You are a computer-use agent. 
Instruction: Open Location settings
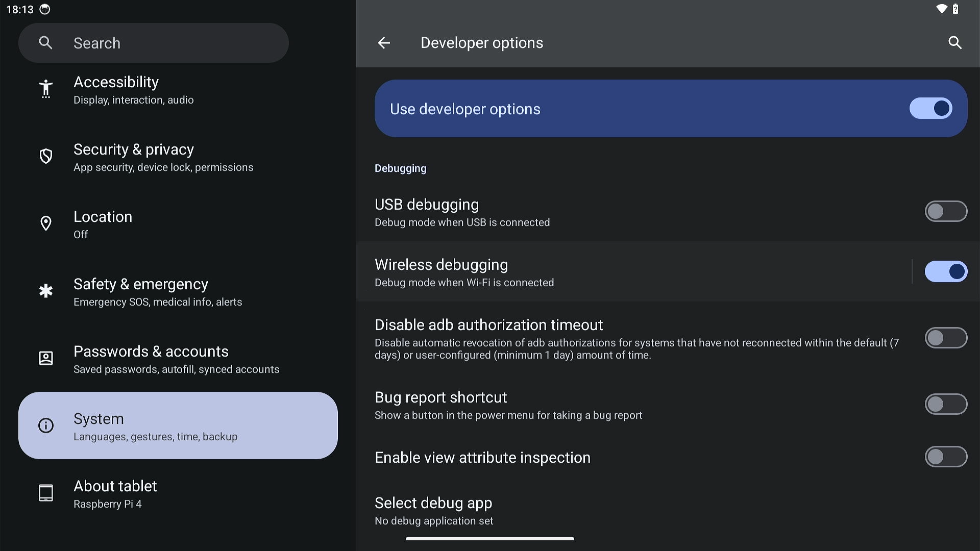178,223
